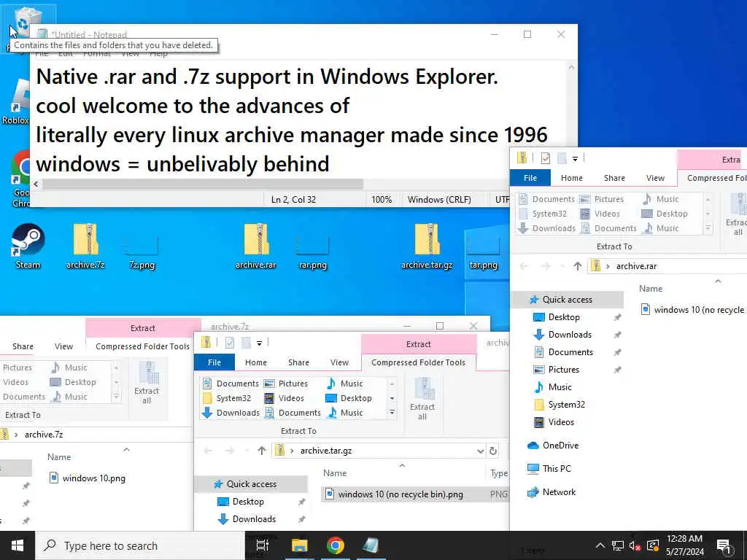Open Videos in archive.rar navigation pane

pos(561,422)
